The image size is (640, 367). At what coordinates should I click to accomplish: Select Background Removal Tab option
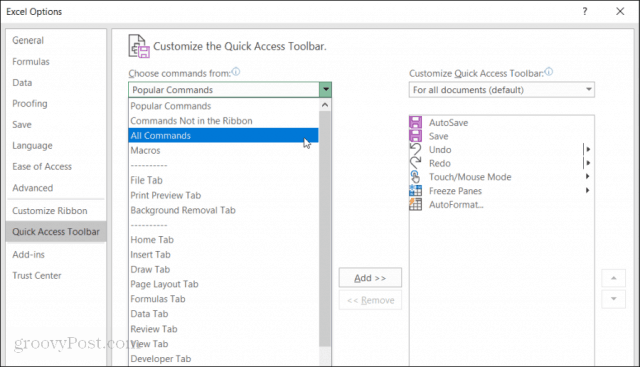click(x=223, y=210)
